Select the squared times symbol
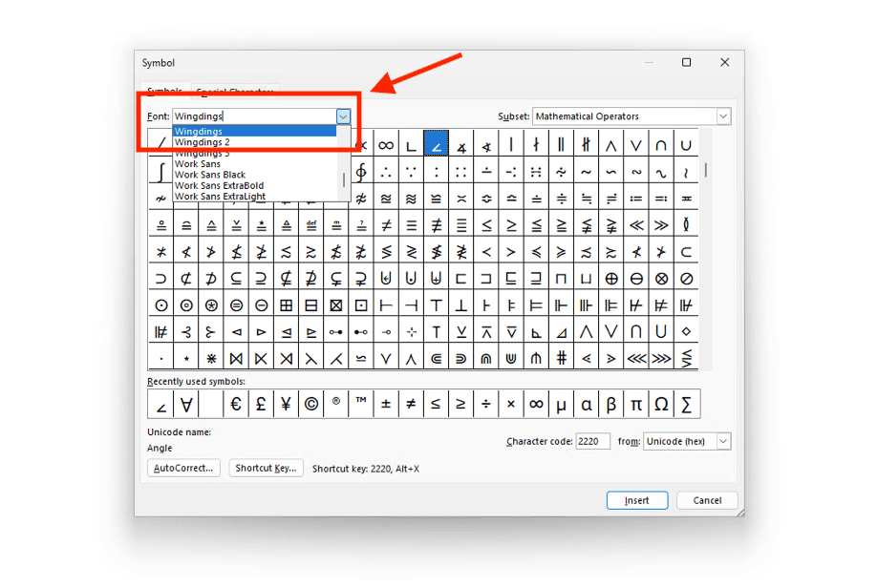Viewport: 877px width, 588px height. [x=335, y=305]
